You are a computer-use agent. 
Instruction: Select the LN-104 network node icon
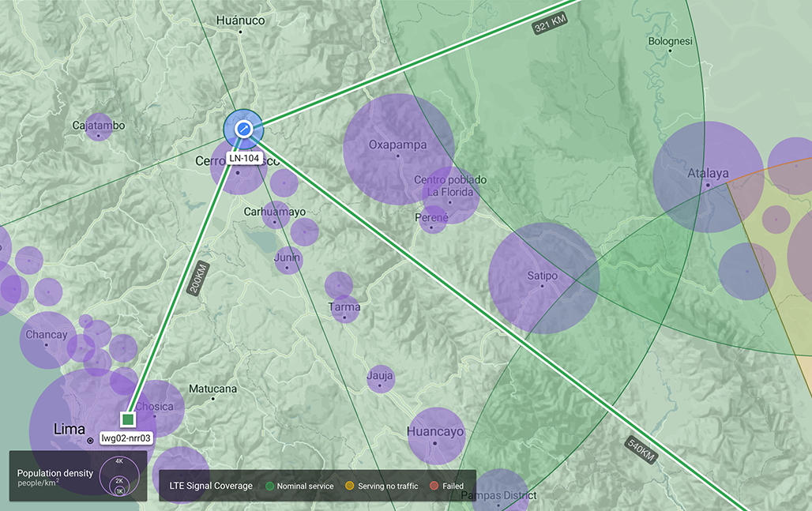(243, 130)
